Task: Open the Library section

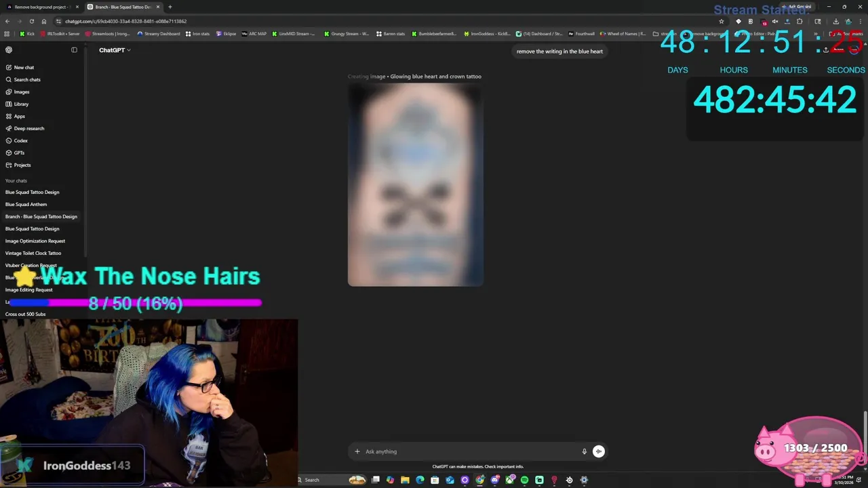Action: 21,104
